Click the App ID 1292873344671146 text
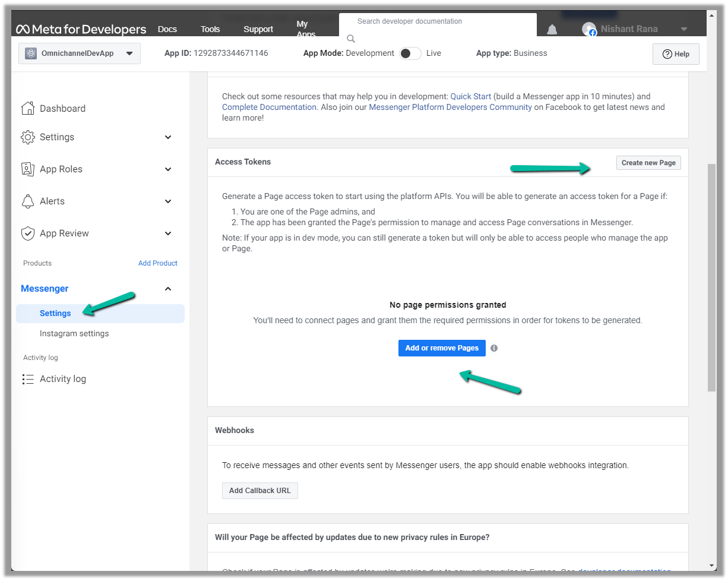 pos(216,53)
